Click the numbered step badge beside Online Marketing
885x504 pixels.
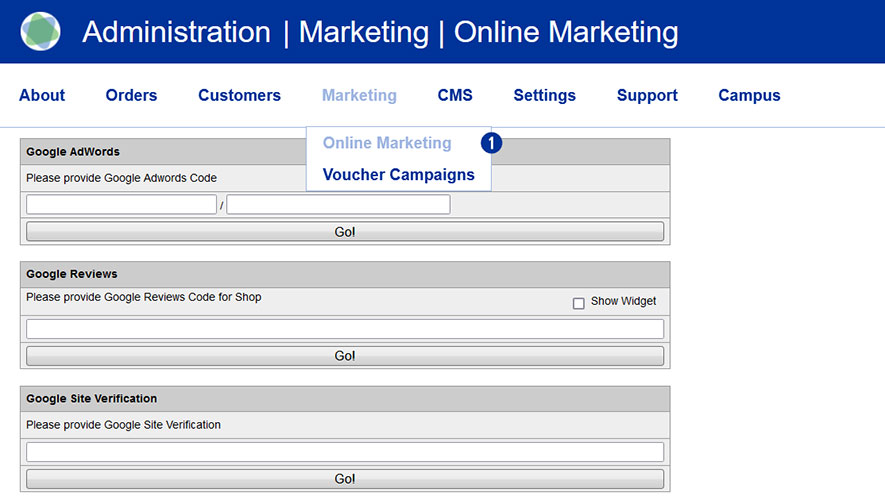[491, 143]
